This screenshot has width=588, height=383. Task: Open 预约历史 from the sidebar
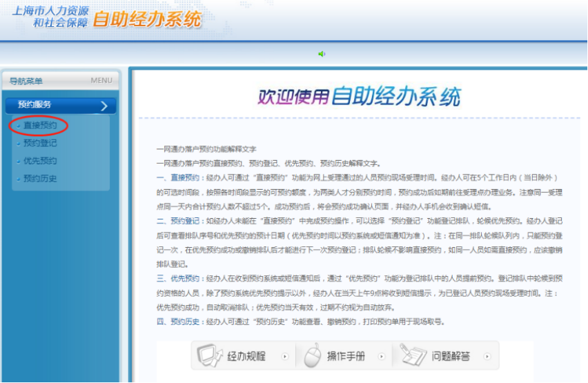[x=40, y=179]
